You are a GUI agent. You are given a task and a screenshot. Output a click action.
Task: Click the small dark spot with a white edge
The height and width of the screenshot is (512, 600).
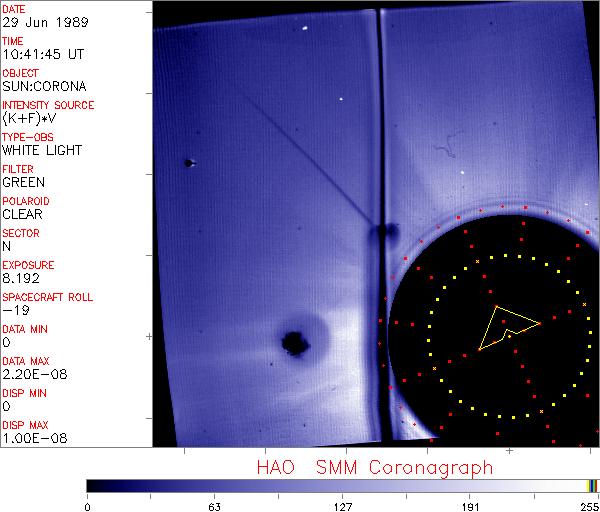pyautogui.click(x=189, y=163)
